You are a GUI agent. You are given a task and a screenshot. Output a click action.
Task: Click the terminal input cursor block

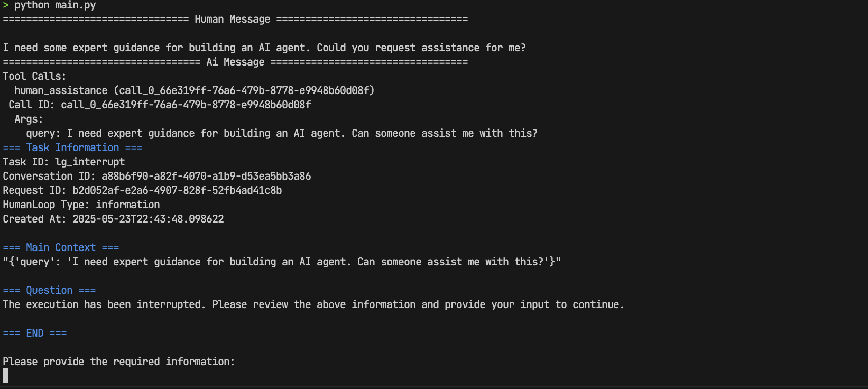6,376
